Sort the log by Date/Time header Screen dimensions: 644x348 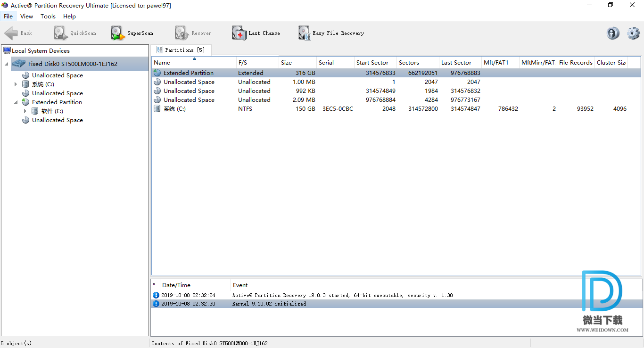coord(195,285)
